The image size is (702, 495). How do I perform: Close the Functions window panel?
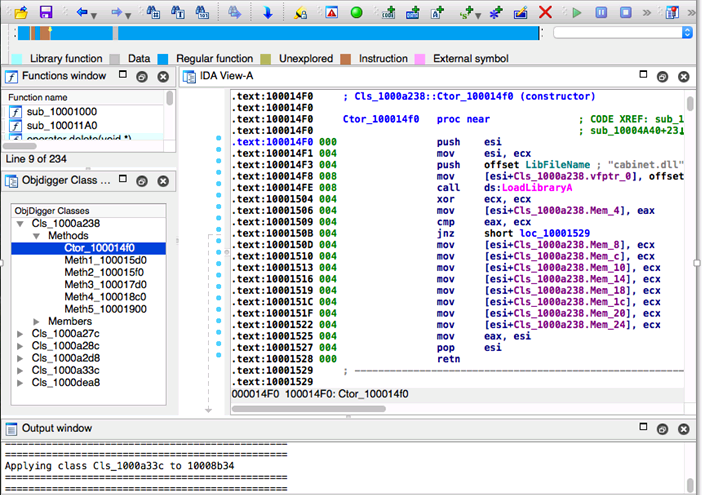(x=163, y=76)
